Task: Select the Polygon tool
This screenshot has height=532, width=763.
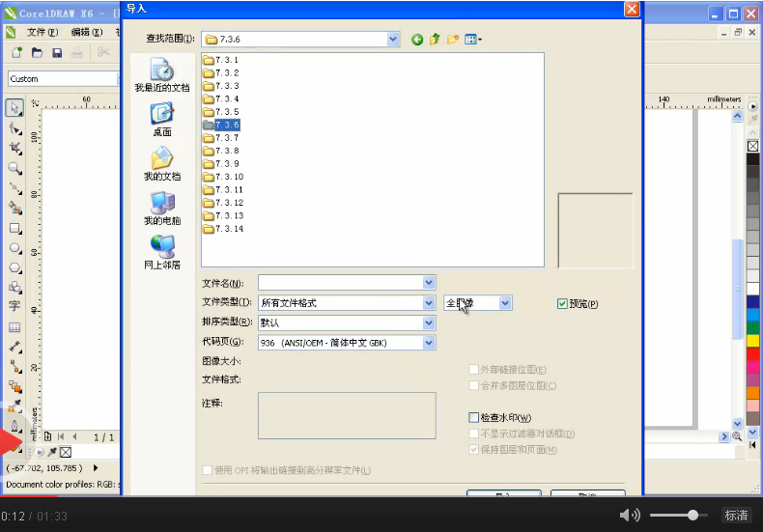Action: coord(14,268)
